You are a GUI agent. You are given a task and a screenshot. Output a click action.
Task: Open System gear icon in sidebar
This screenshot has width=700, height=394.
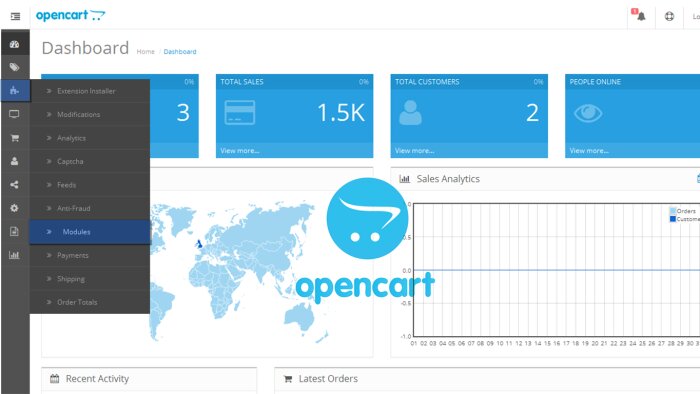(x=14, y=208)
